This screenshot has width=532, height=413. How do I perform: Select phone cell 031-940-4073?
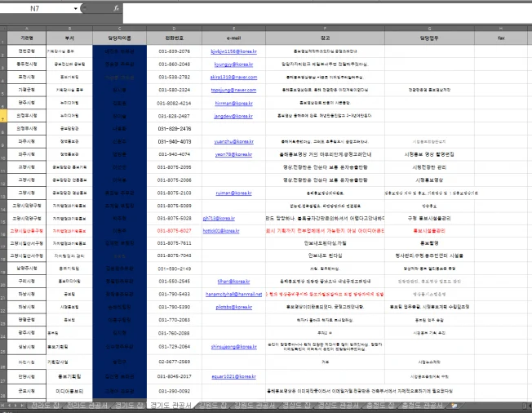[x=175, y=141]
